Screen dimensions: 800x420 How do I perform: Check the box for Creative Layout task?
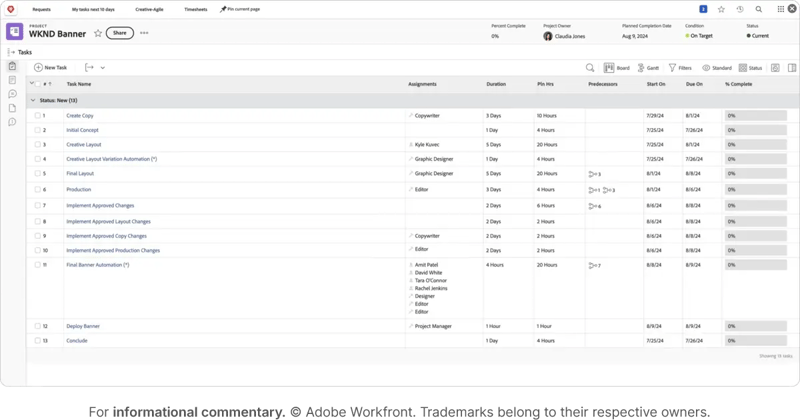tap(37, 144)
